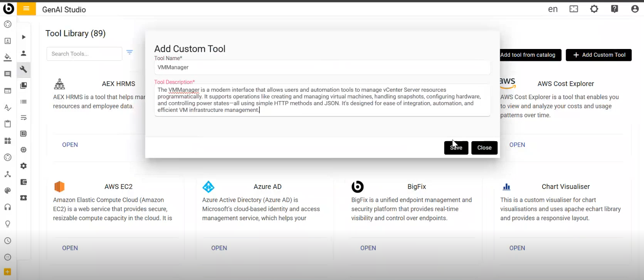Screen dimensions: 644x280
Task: Click the Search Tools input field
Action: tap(84, 54)
